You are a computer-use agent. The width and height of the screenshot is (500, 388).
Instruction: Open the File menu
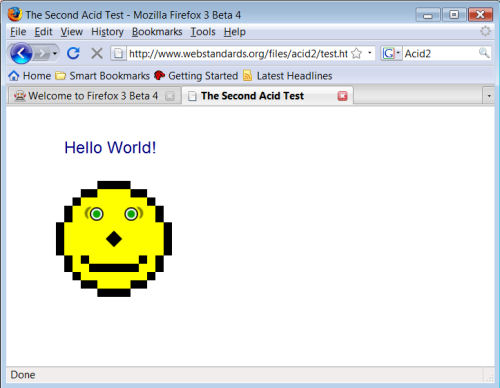tap(18, 32)
